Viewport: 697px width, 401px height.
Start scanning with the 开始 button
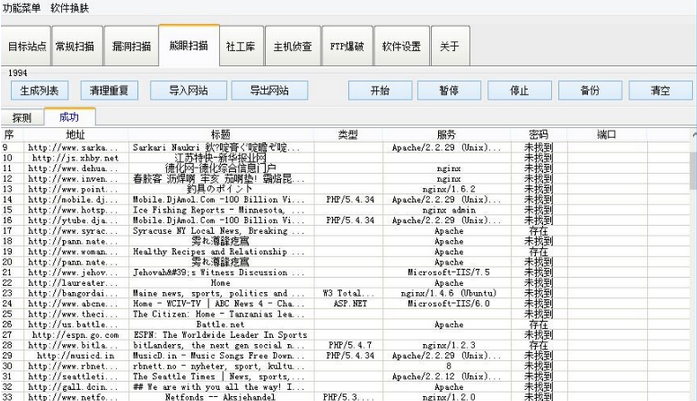(379, 90)
